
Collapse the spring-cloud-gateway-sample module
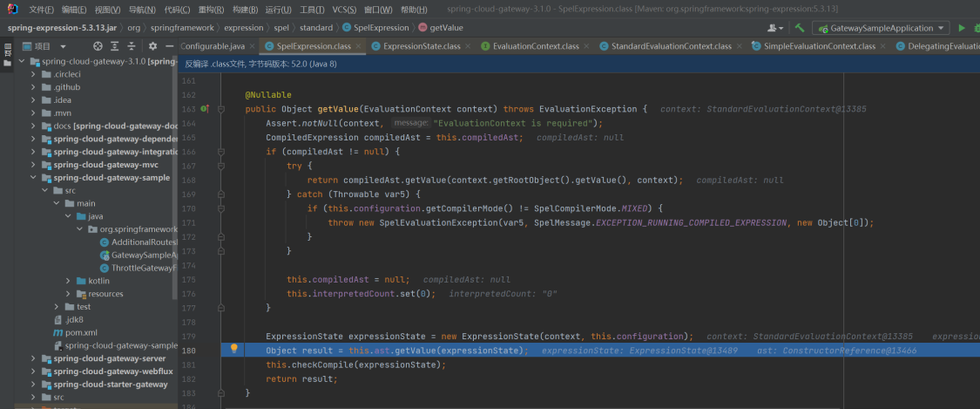pyautogui.click(x=33, y=178)
